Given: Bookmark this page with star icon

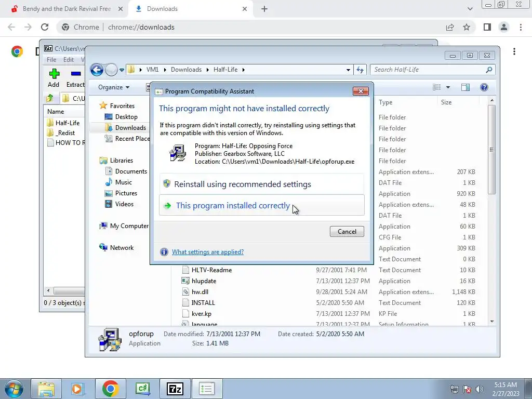Looking at the screenshot, I should click(467, 27).
